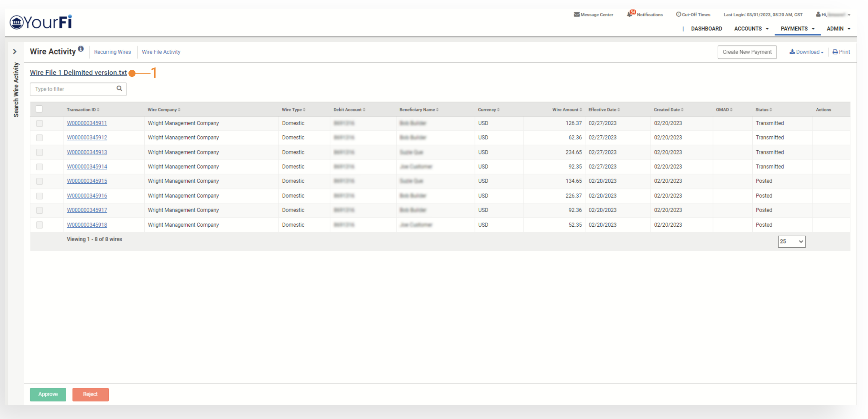Open Message Center envelope icon
868x419 pixels.
point(576,14)
